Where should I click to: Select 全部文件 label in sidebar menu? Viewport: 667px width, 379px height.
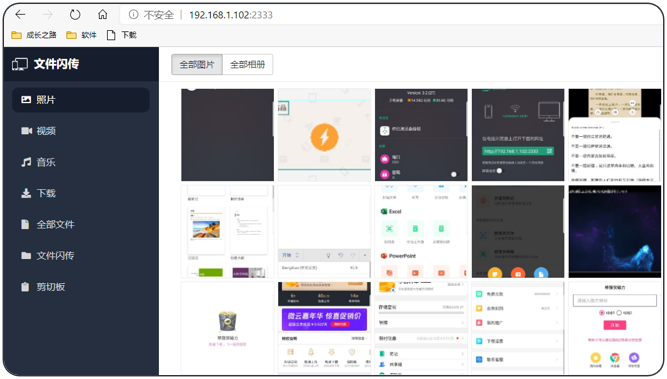pos(55,225)
